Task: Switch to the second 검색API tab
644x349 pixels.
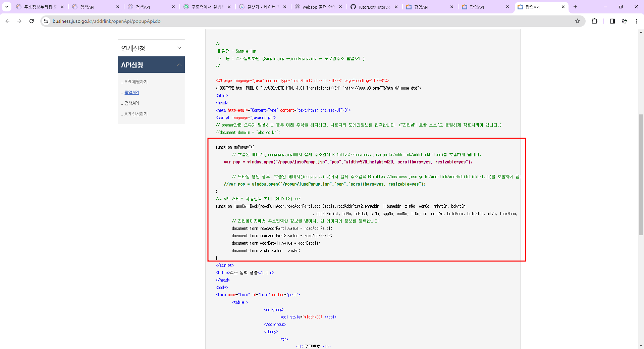Action: (151, 7)
